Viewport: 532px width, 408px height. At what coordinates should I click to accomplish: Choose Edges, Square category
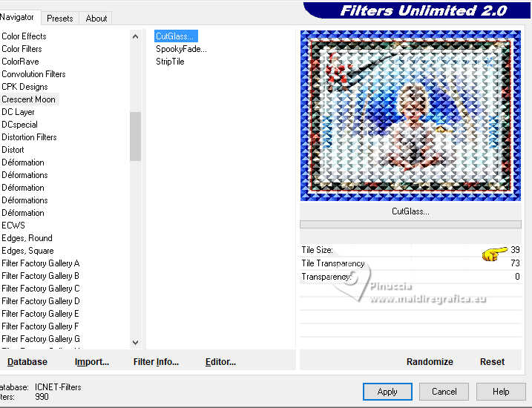(x=27, y=251)
